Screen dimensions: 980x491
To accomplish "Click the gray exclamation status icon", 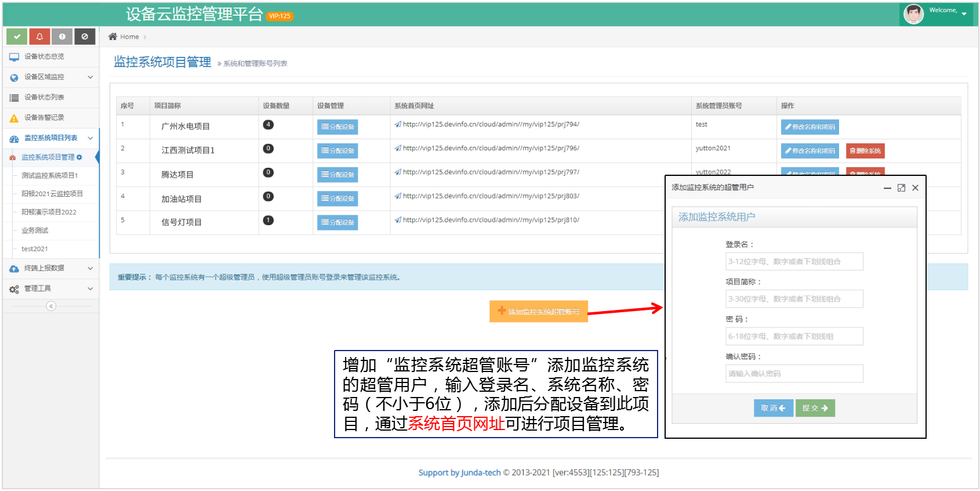I will (62, 37).
